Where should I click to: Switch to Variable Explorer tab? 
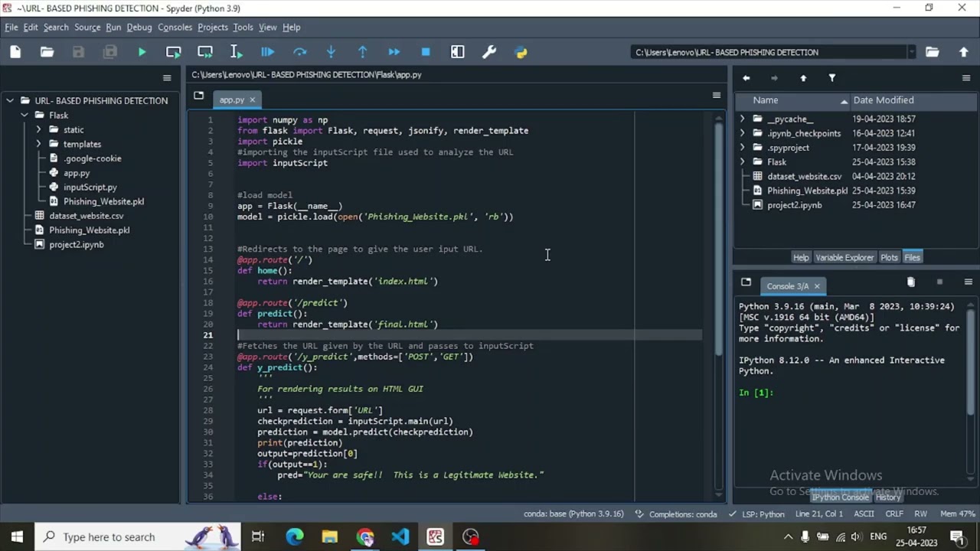844,258
